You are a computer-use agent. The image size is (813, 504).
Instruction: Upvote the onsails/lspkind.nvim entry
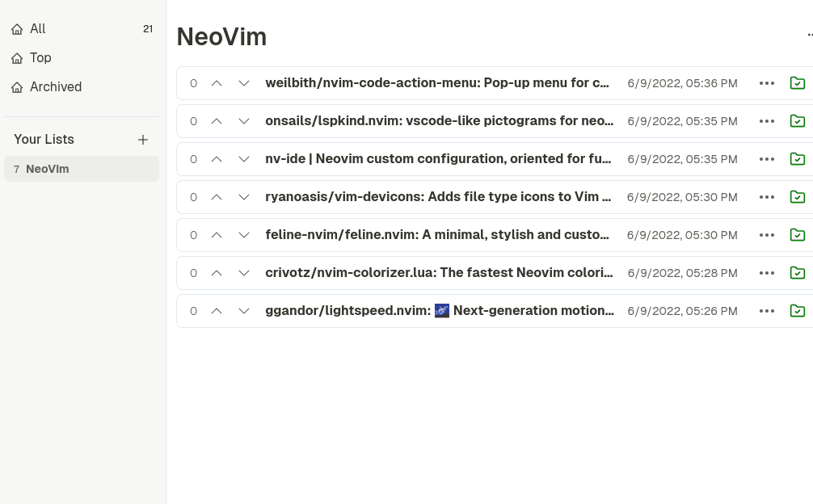[217, 120]
